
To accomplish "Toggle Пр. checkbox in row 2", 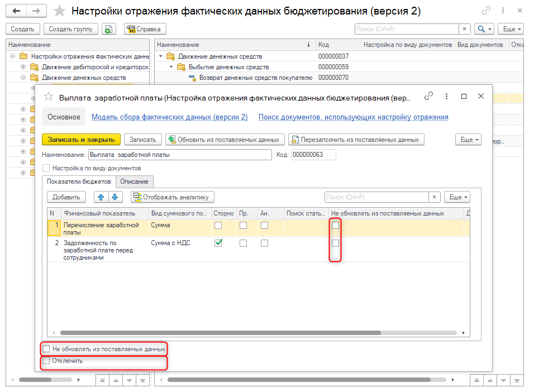I will coord(243,243).
